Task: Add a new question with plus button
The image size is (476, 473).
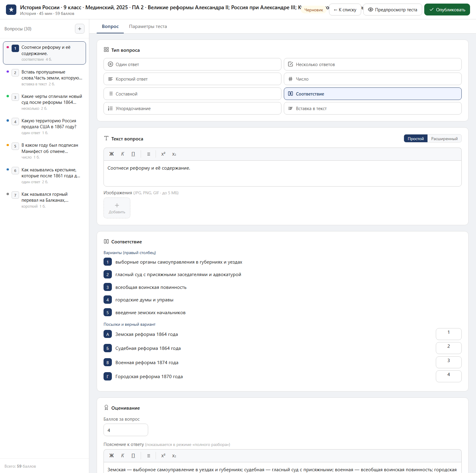Action: [x=79, y=29]
